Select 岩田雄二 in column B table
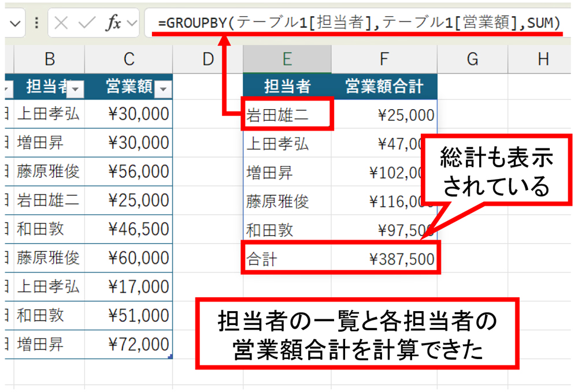The image size is (578, 392). 49,200
